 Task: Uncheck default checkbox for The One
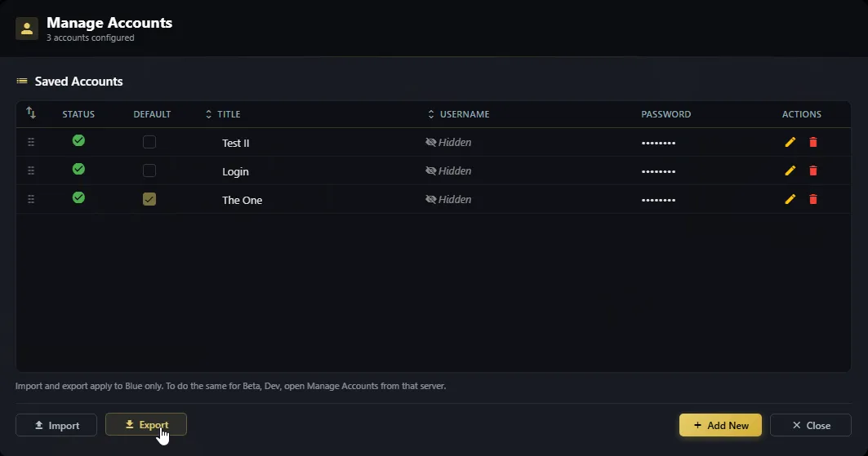[x=149, y=199]
